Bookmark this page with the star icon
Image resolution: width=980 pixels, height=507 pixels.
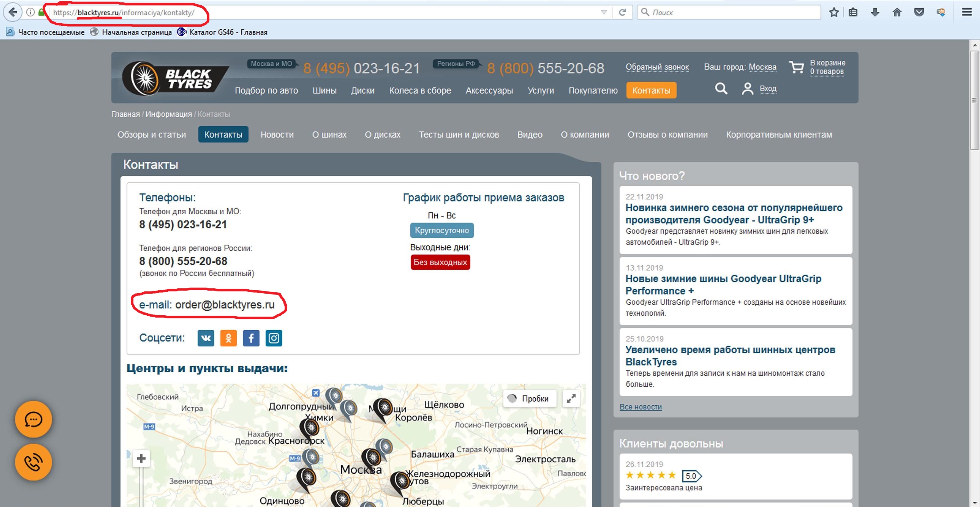tap(834, 12)
